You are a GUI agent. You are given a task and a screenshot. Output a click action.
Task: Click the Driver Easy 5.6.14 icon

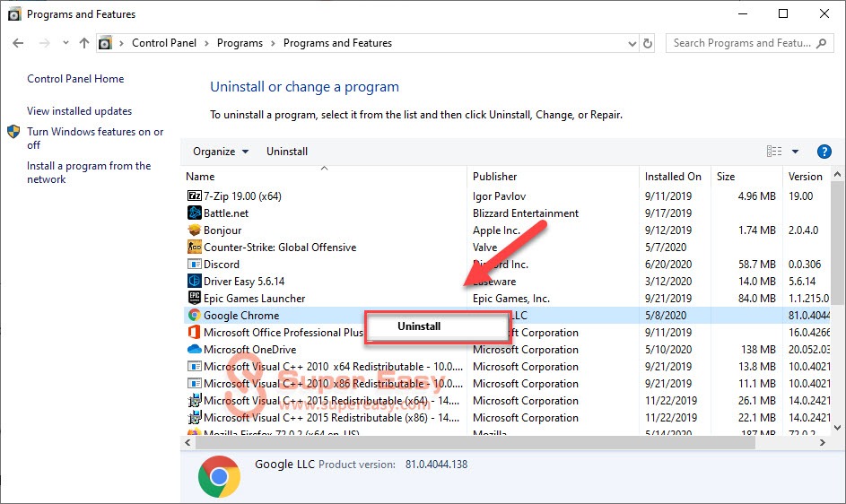click(195, 281)
